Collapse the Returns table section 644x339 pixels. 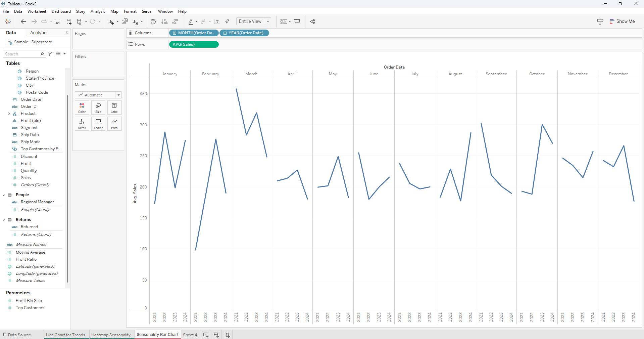4,220
